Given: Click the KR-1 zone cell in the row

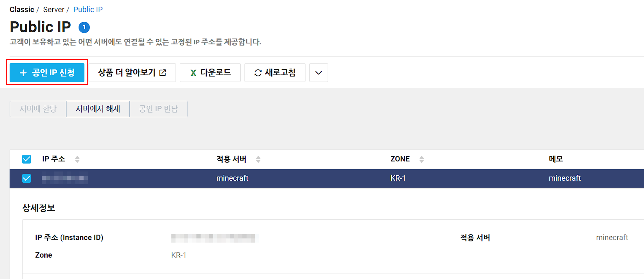Looking at the screenshot, I should click(x=398, y=178).
